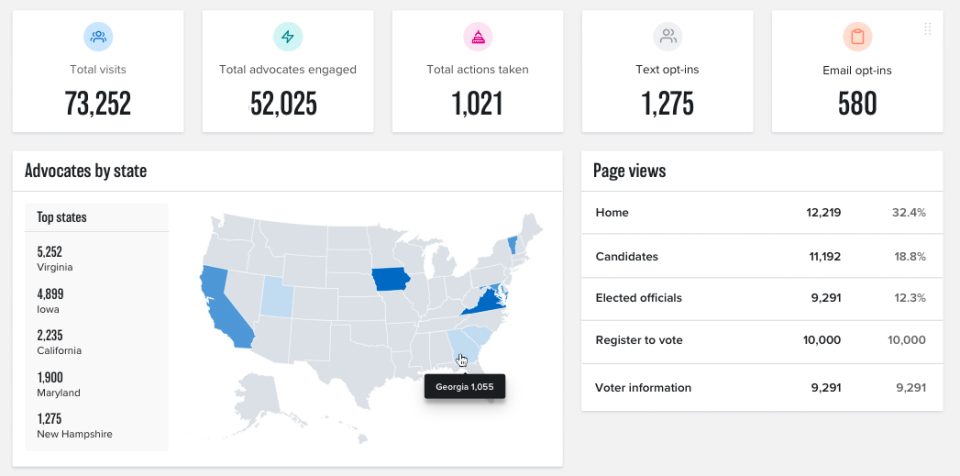Select the Elected officials row
960x476 pixels.
761,298
